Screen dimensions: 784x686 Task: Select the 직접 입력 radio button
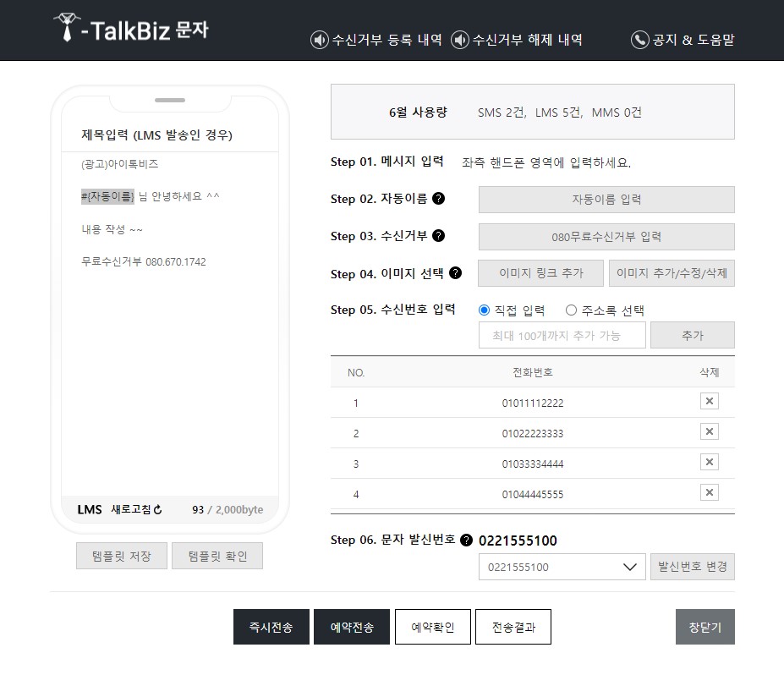pyautogui.click(x=484, y=310)
